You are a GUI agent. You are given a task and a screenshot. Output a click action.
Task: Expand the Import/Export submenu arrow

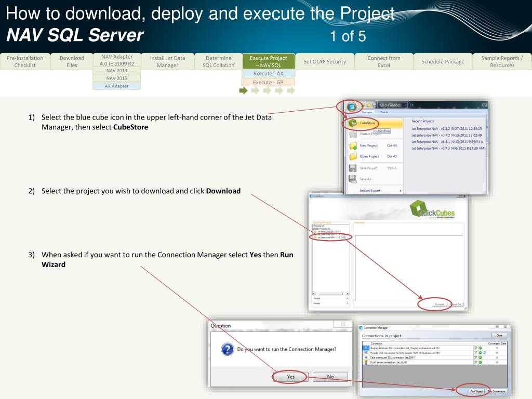coord(401,191)
